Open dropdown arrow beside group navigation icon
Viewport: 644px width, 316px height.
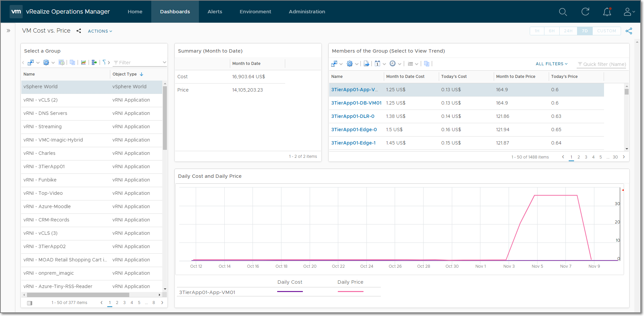[38, 63]
